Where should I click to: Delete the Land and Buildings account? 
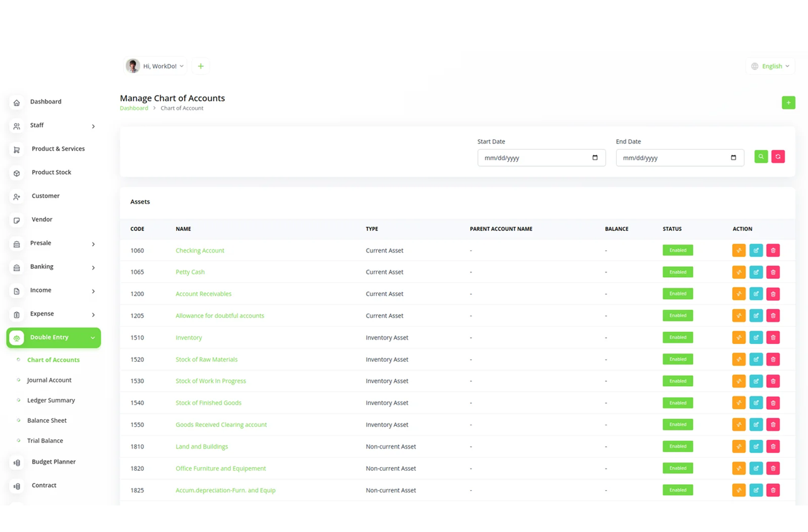(773, 447)
